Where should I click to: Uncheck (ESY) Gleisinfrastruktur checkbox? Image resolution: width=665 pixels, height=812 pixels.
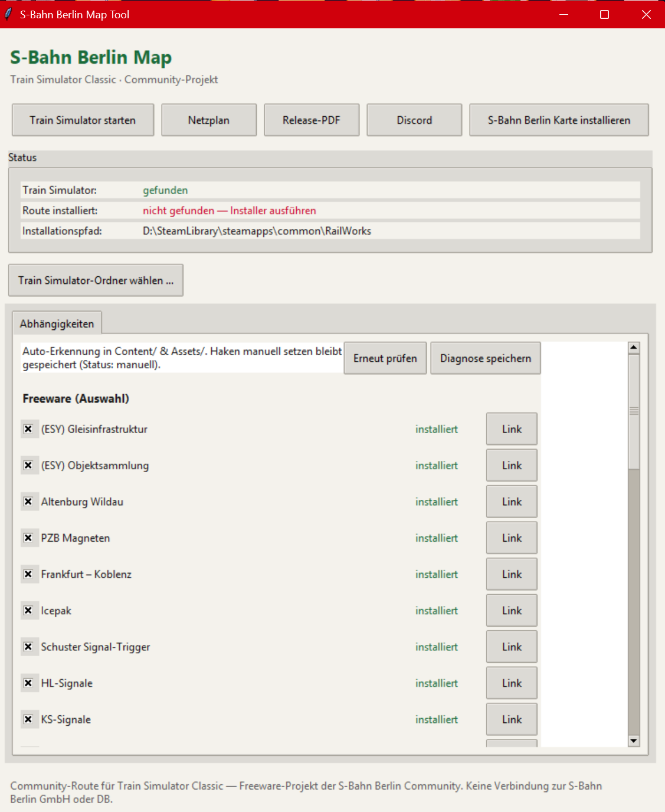click(x=28, y=429)
